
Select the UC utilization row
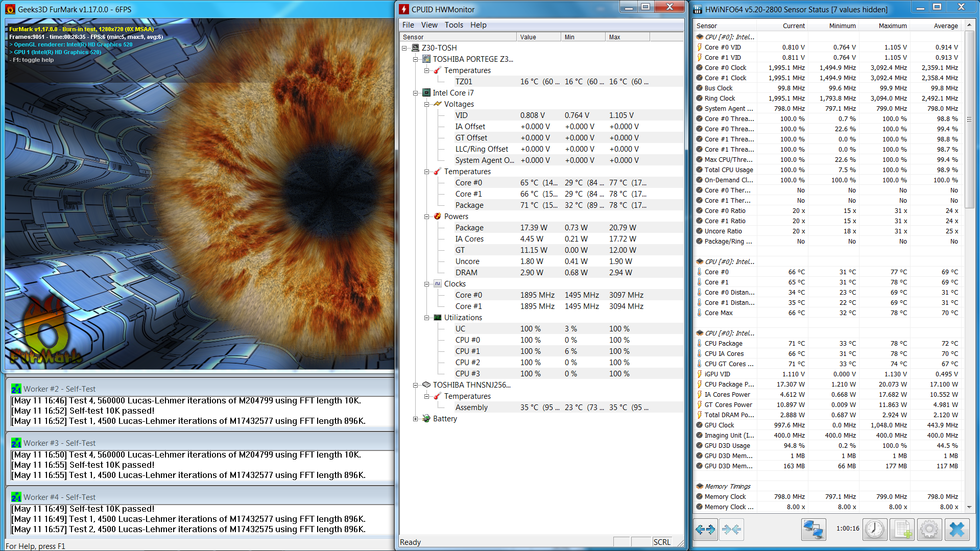pos(542,329)
